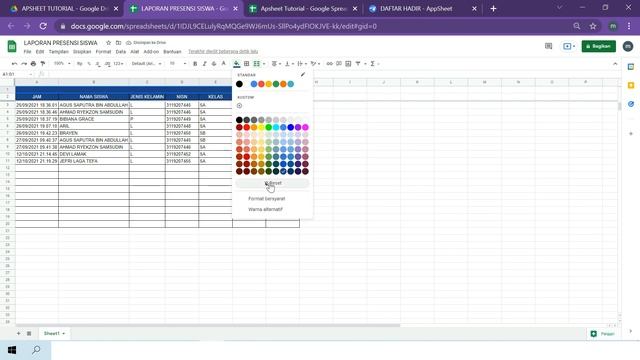Open Google Keep side panel
Image resolution: width=640 pixels, height=360 pixels.
click(x=631, y=85)
